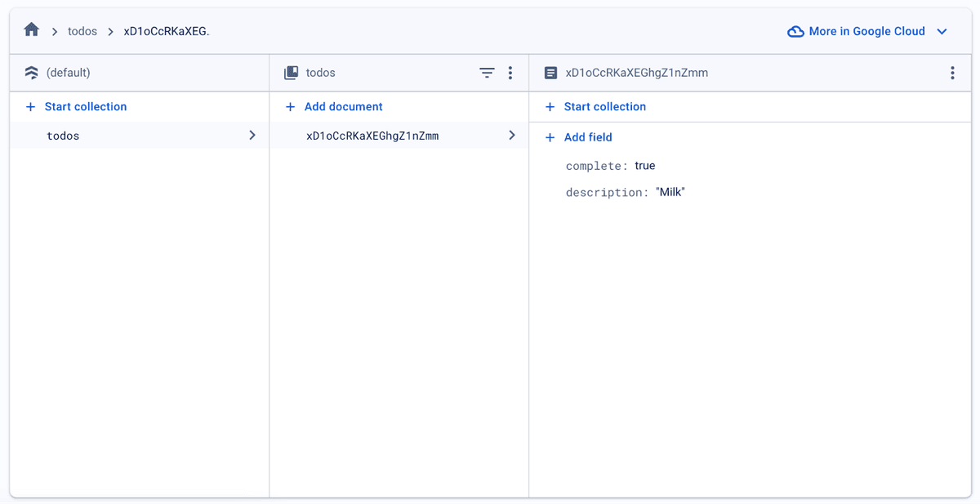Screen dimensions: 980x504
Task: Open the document panel's three-dot menu
Action: click(952, 73)
